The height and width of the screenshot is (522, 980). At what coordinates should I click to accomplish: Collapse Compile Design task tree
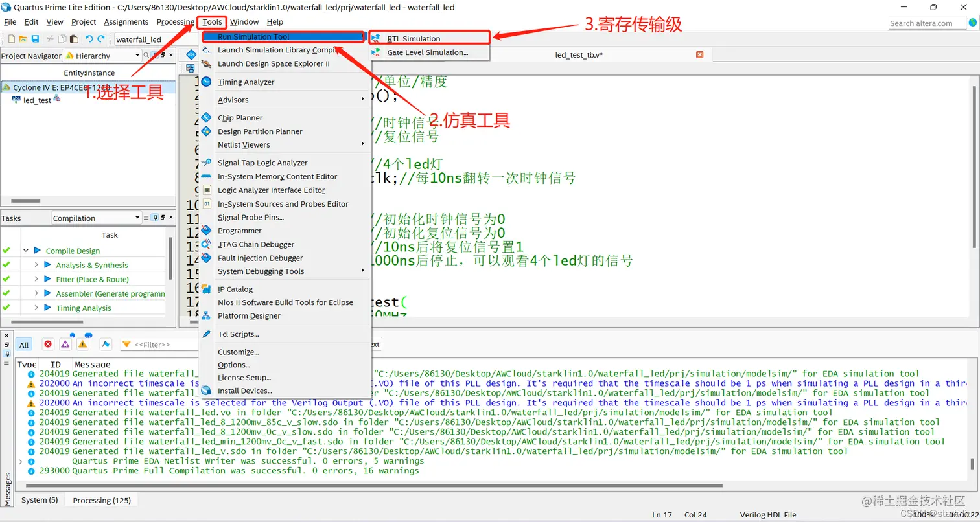(26, 251)
